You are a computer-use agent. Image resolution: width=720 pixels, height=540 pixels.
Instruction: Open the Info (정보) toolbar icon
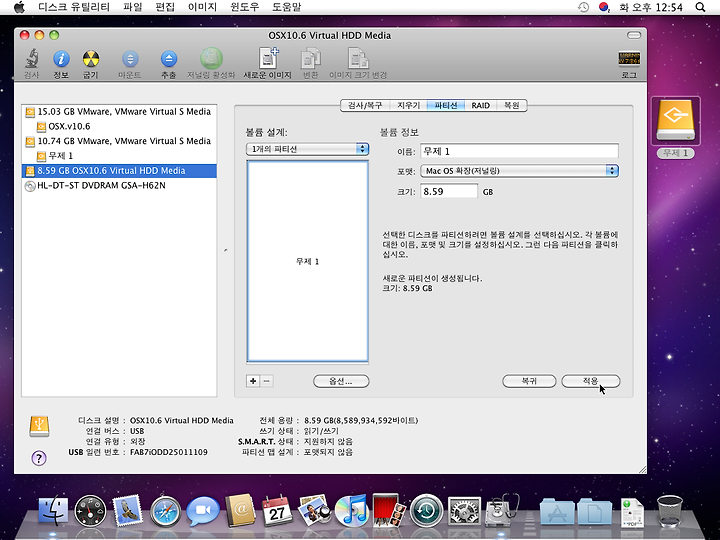pos(61,59)
